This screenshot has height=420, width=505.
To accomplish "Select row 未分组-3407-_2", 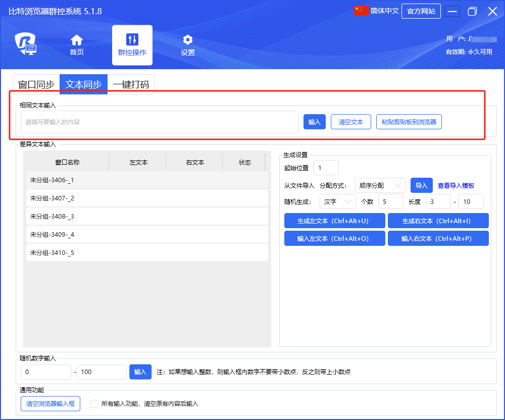I will click(147, 198).
